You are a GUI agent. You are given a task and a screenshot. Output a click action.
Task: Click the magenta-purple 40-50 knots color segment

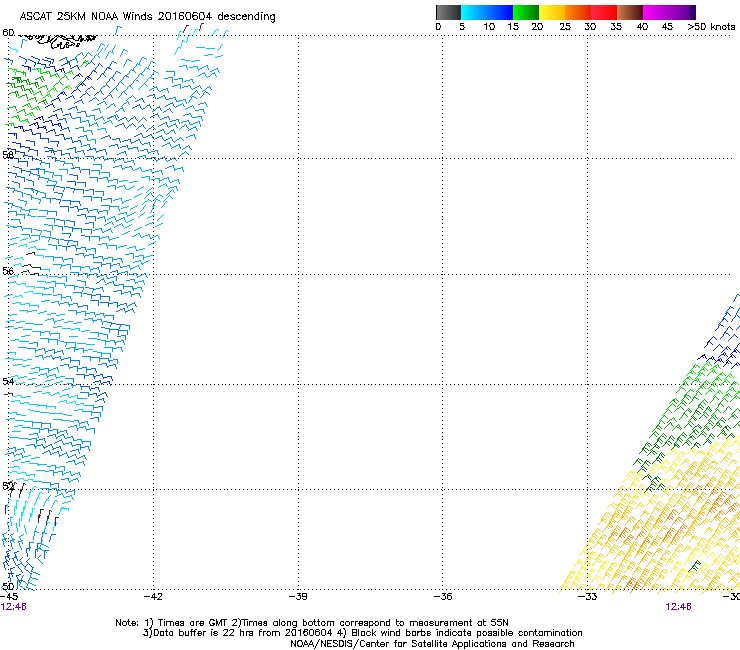(669, 12)
